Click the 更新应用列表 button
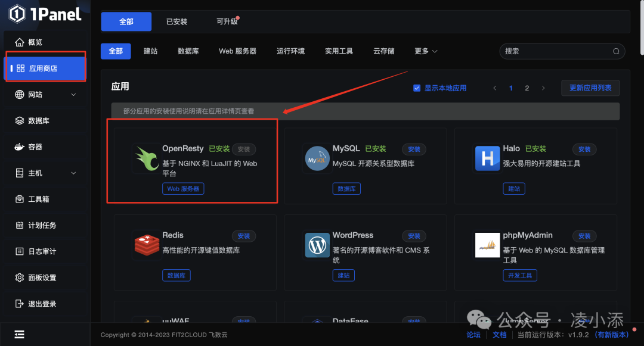The width and height of the screenshot is (644, 346). (590, 88)
